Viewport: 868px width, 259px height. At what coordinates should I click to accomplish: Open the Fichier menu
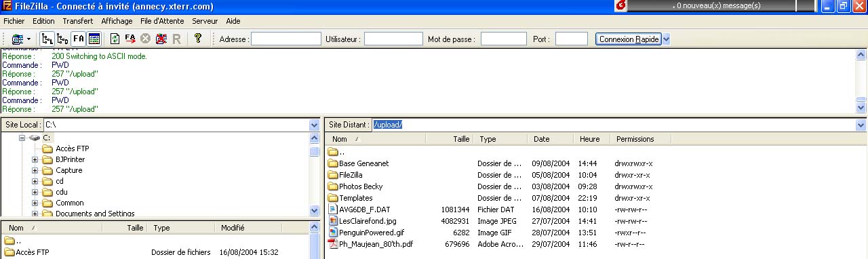pyautogui.click(x=14, y=21)
